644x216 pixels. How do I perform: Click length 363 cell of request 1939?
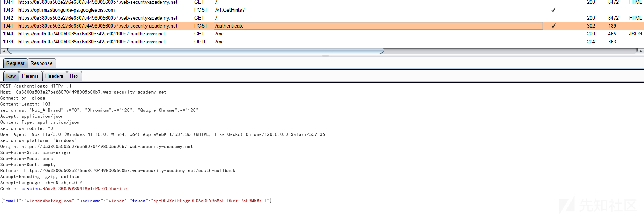tap(612, 42)
